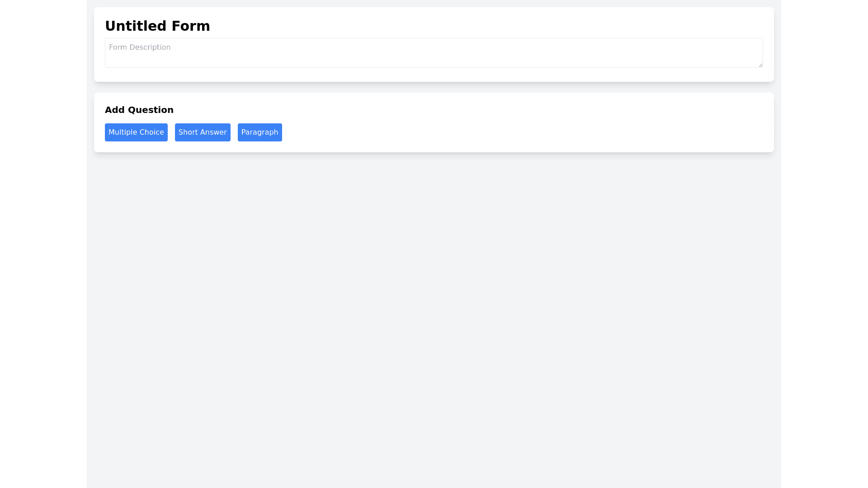Click the resize grip of description textarea

760,65
